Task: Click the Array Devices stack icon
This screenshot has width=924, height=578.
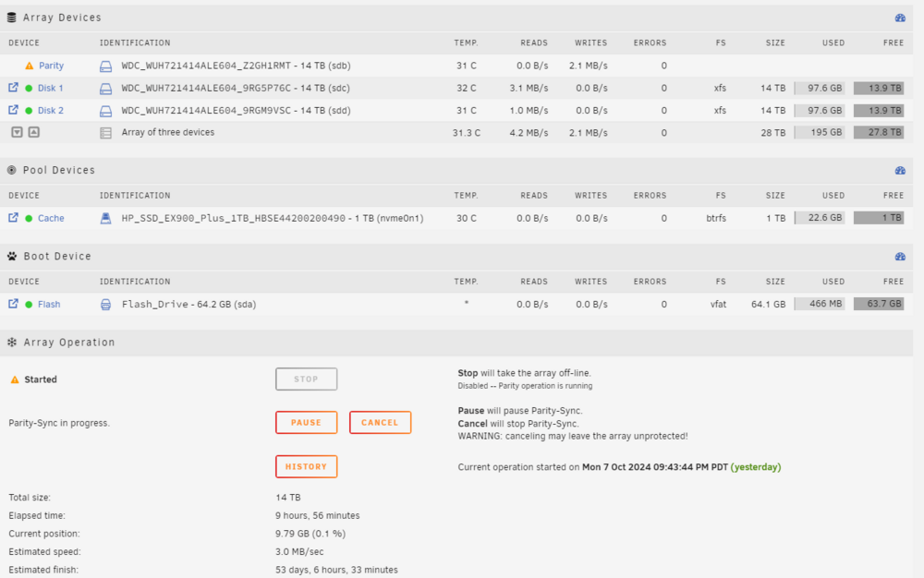Action: 11,18
